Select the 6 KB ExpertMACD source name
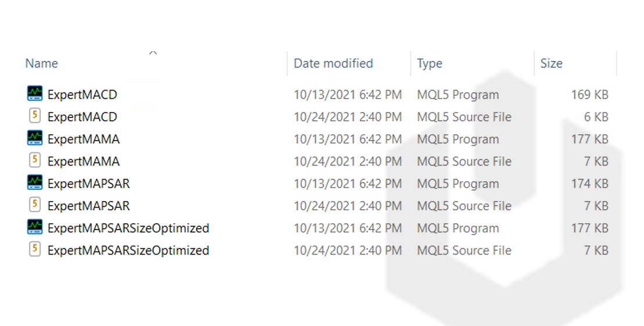This screenshot has height=326, width=644. [x=82, y=117]
